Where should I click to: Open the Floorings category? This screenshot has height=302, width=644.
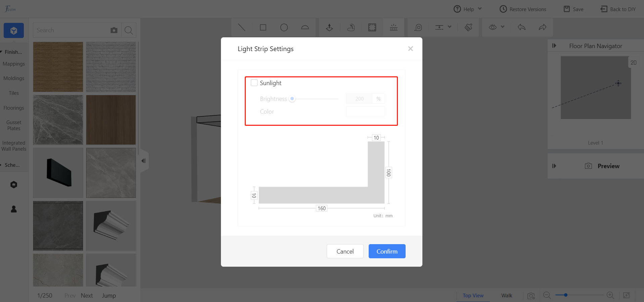pyautogui.click(x=14, y=108)
